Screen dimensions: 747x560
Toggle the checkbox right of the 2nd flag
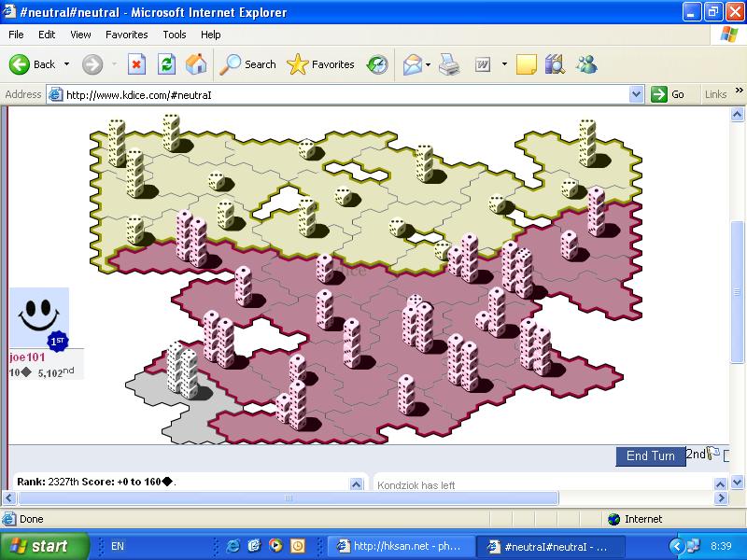pyautogui.click(x=726, y=455)
